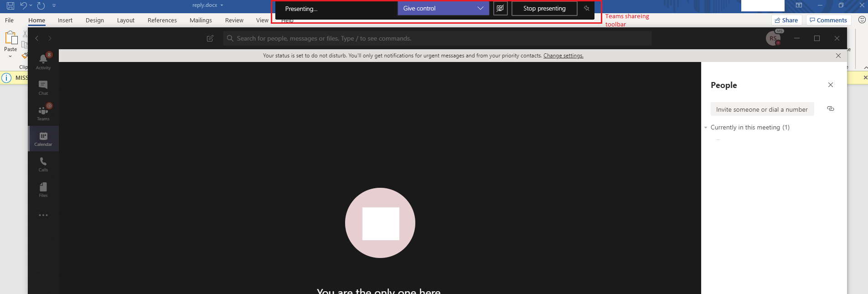Toggle computer sound sharing in Teams toolbar

[x=500, y=8]
